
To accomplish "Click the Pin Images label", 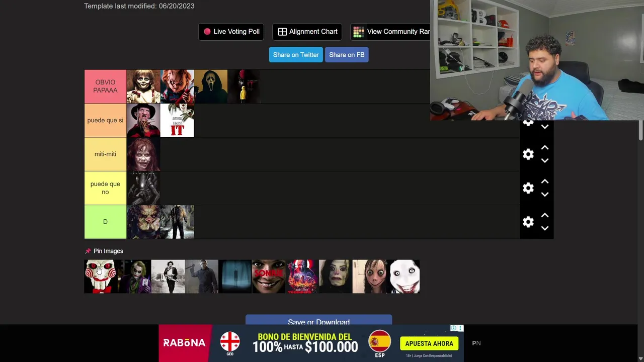I will tap(108, 251).
